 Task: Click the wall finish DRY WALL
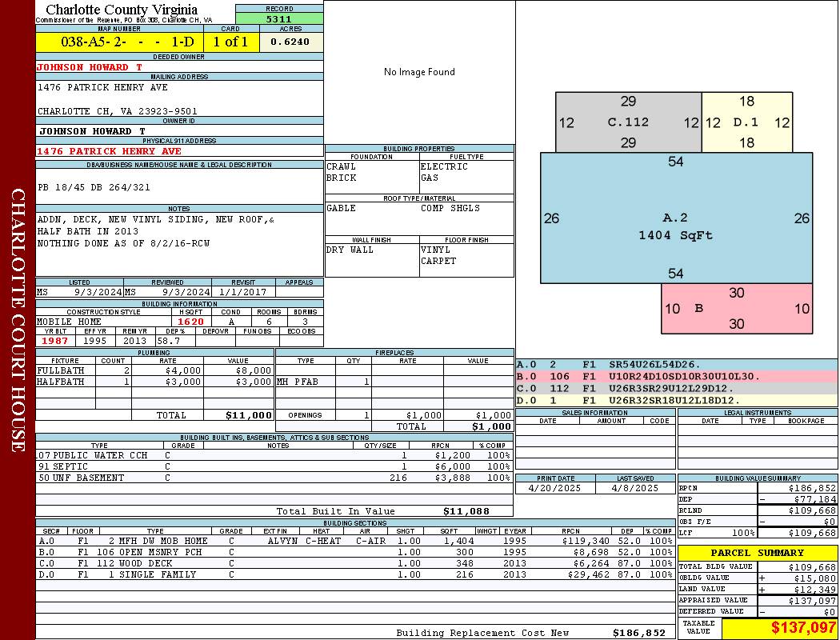point(350,250)
